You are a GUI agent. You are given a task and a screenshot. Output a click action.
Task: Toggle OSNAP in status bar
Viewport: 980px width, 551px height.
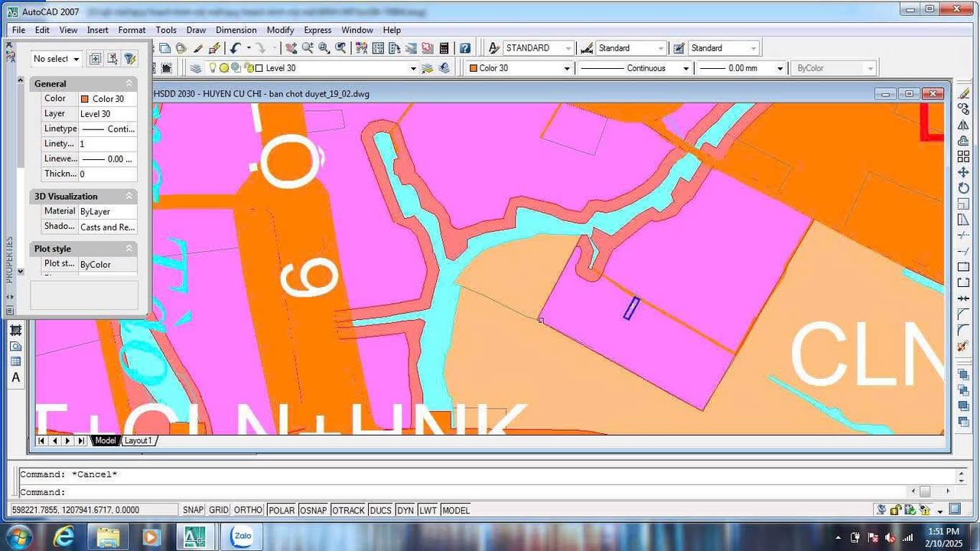[x=313, y=510]
